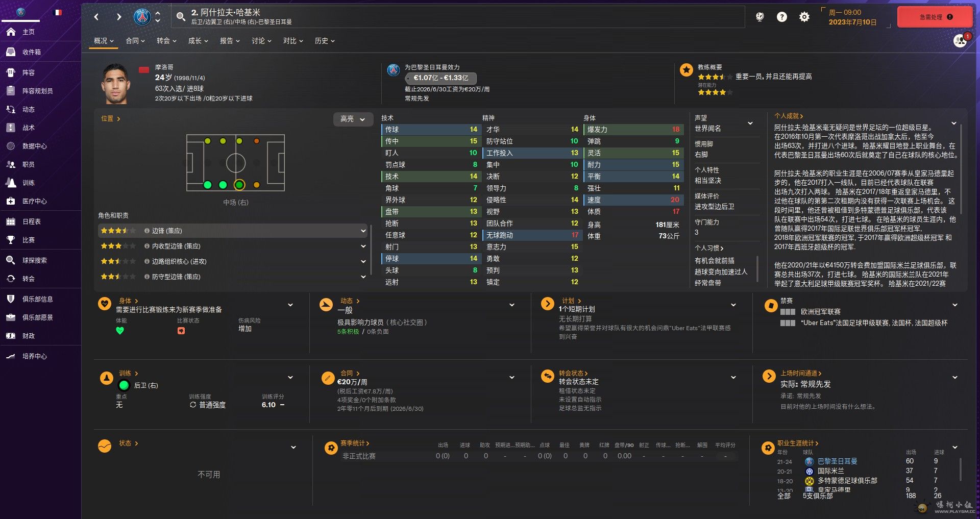Open the 球探搜索 scouting search icon
The height and width of the screenshot is (519, 980).
(x=11, y=260)
